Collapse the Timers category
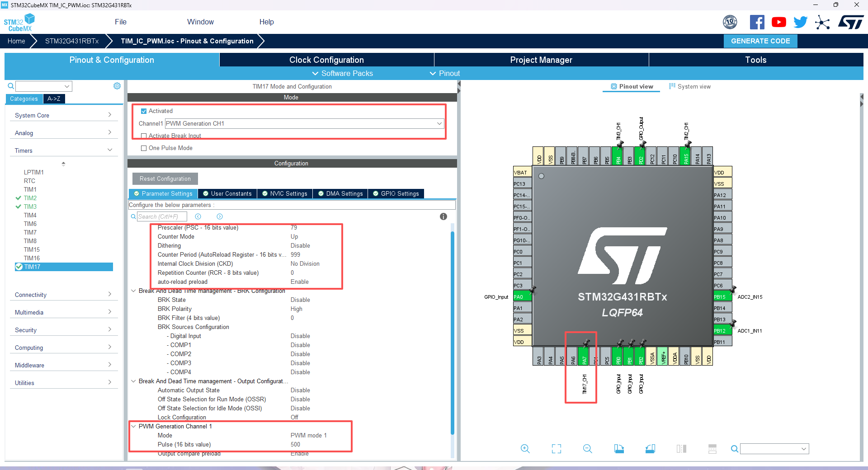 tap(63, 150)
